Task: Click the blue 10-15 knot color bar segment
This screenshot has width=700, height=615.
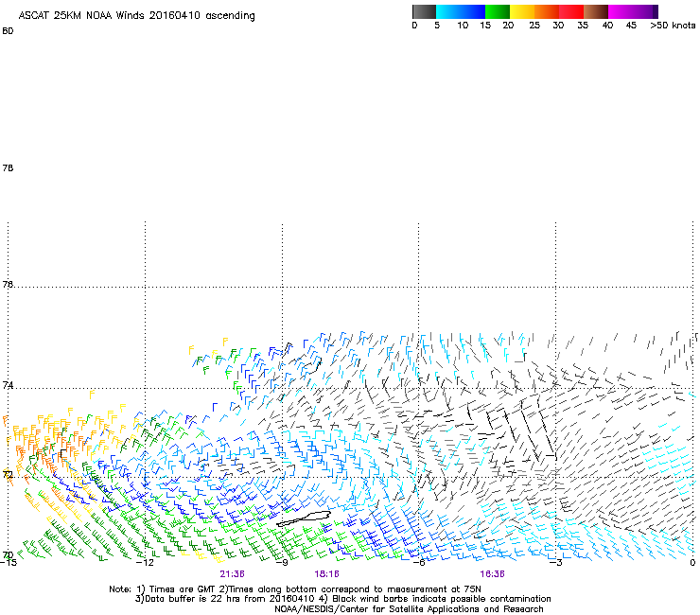Action: pyautogui.click(x=473, y=11)
